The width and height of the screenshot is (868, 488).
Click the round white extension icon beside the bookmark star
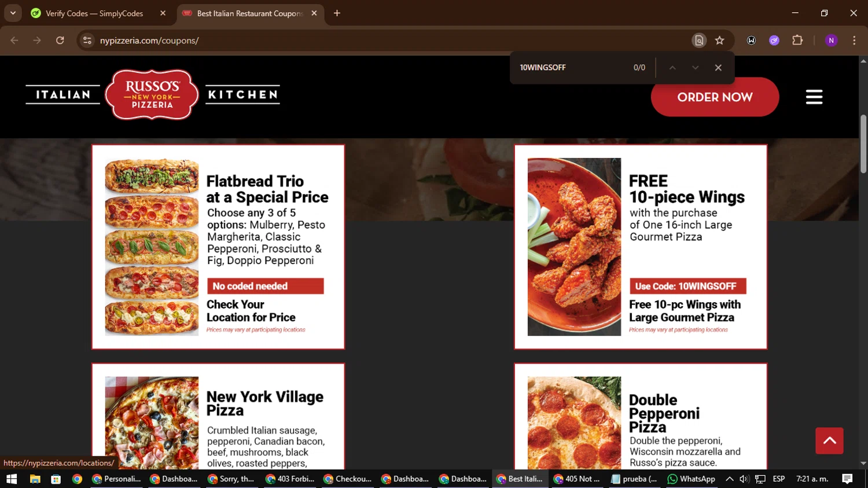pyautogui.click(x=751, y=41)
